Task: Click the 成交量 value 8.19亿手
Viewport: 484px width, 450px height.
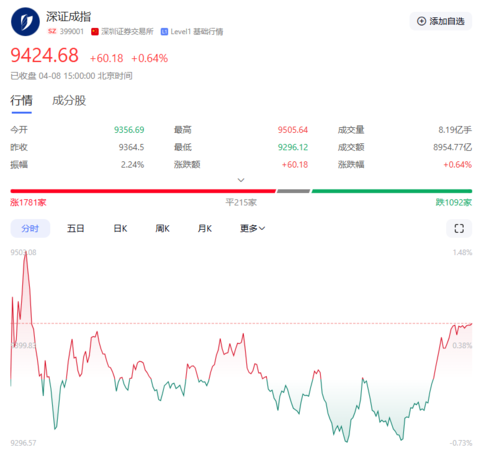Action: pyautogui.click(x=455, y=130)
